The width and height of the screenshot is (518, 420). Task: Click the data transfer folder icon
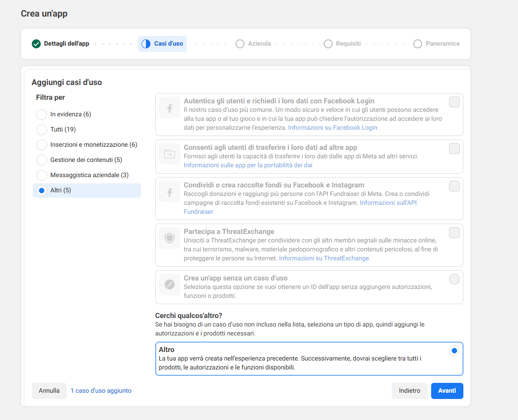click(x=170, y=154)
